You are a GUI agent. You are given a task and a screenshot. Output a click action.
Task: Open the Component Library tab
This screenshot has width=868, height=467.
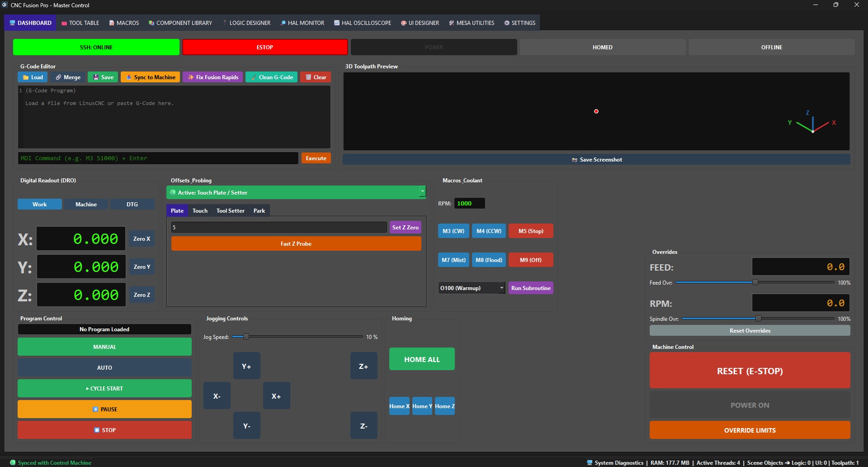point(180,23)
